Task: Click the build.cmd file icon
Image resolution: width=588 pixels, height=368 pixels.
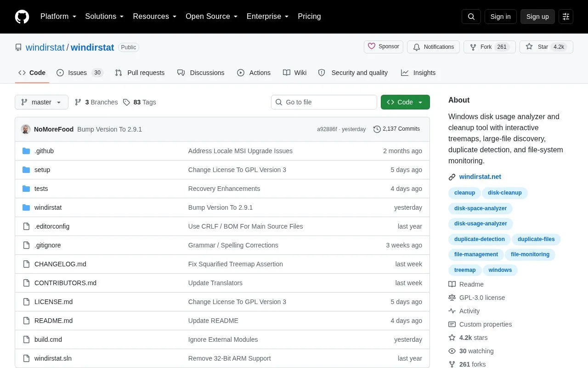Action: click(26, 339)
